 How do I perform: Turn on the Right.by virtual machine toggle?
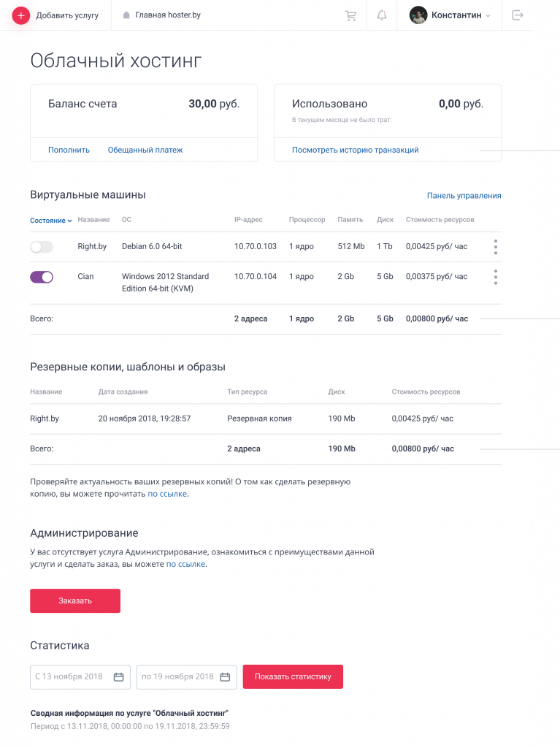tap(42, 247)
